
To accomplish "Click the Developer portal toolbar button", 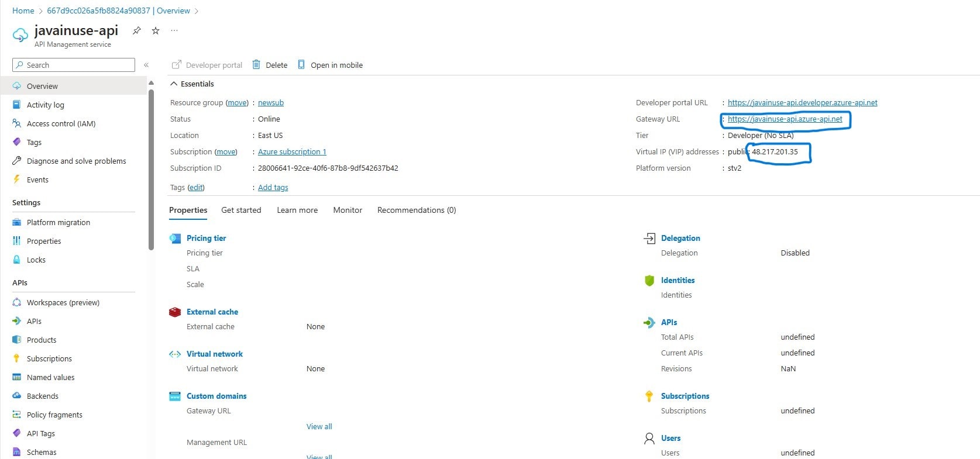I will (x=207, y=65).
